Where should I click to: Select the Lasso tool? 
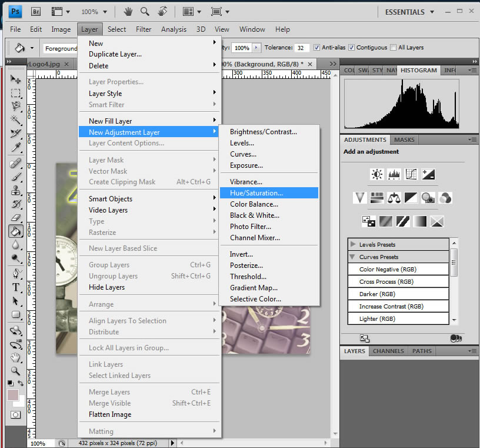click(15, 106)
